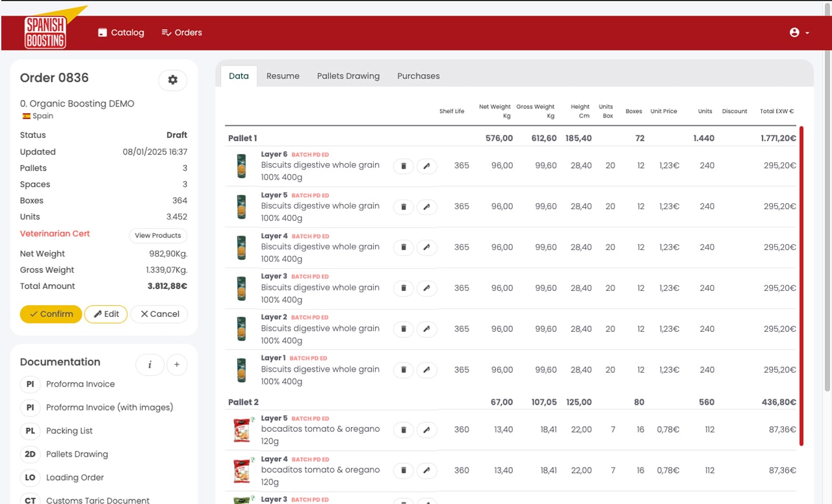The image size is (832, 504).
Task: Click pencil icon for Layer 1 biscuits
Action: point(426,370)
